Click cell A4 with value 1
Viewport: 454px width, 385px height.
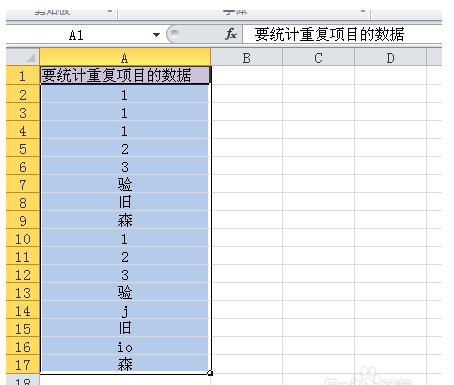125,130
